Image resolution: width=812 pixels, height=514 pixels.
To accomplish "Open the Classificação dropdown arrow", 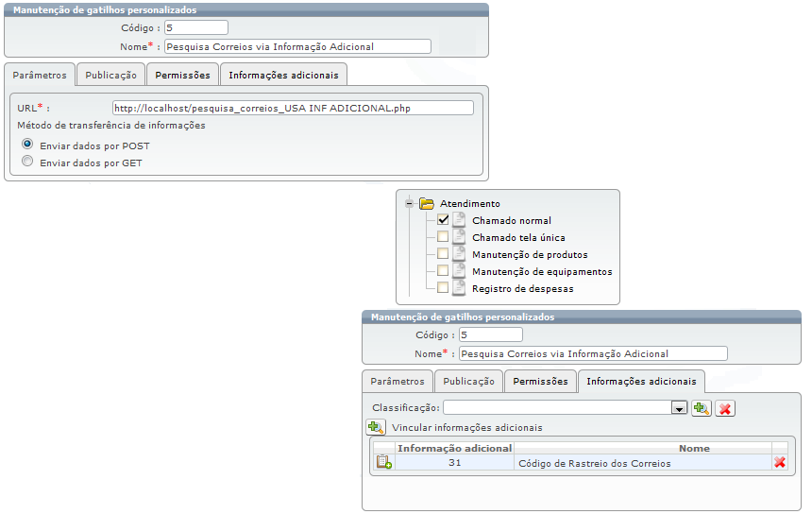I will click(678, 408).
